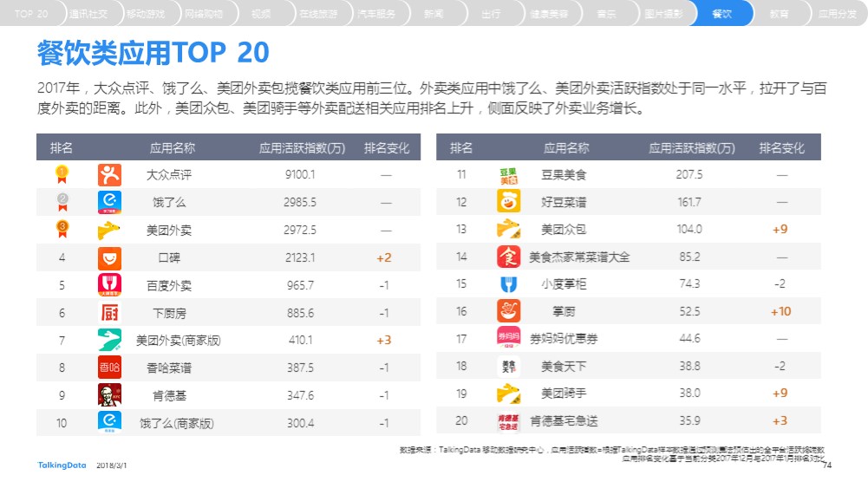Switch to the 出行 tab
The height and width of the screenshot is (488, 868).
point(491,14)
